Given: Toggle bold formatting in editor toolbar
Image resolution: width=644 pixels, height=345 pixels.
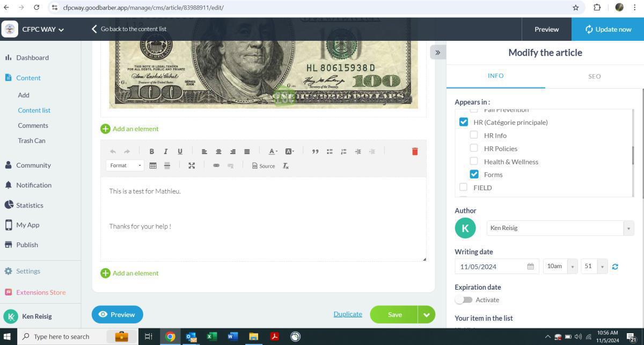Looking at the screenshot, I should [151, 152].
